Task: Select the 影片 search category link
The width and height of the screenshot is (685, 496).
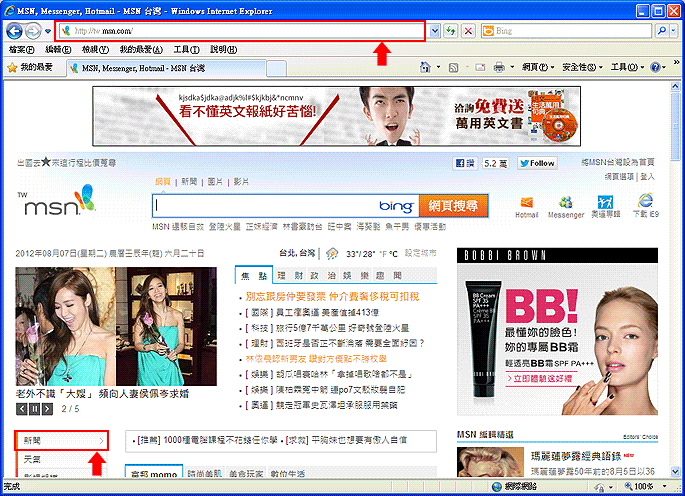Action: click(x=241, y=181)
